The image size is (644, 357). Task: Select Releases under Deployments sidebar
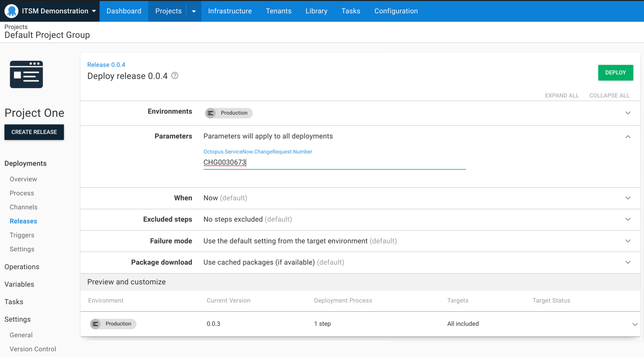coord(23,221)
